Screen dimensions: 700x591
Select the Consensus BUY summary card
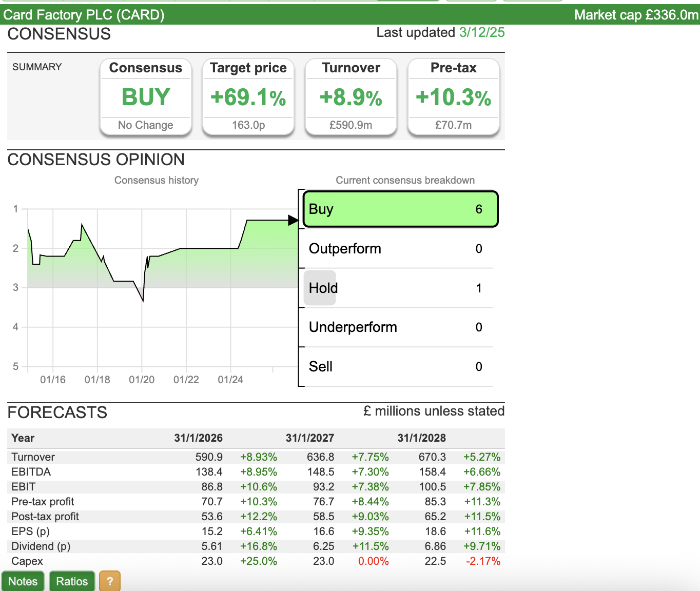point(146,97)
